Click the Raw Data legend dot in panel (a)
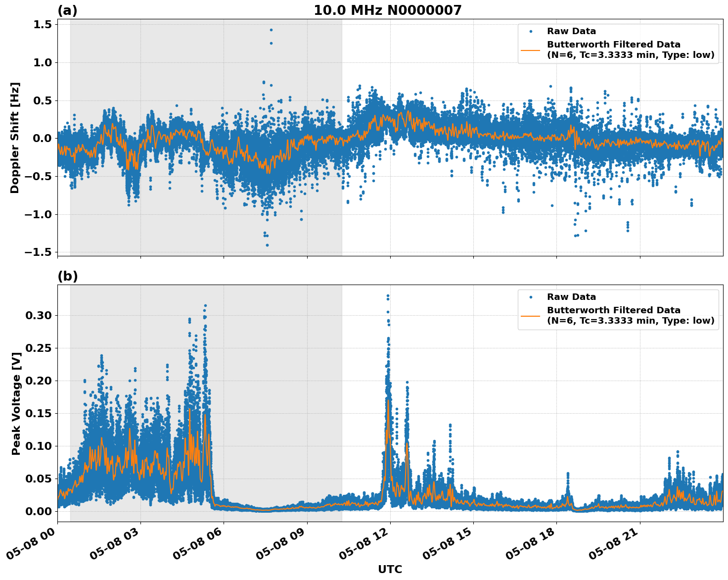728x580 pixels. [x=531, y=32]
